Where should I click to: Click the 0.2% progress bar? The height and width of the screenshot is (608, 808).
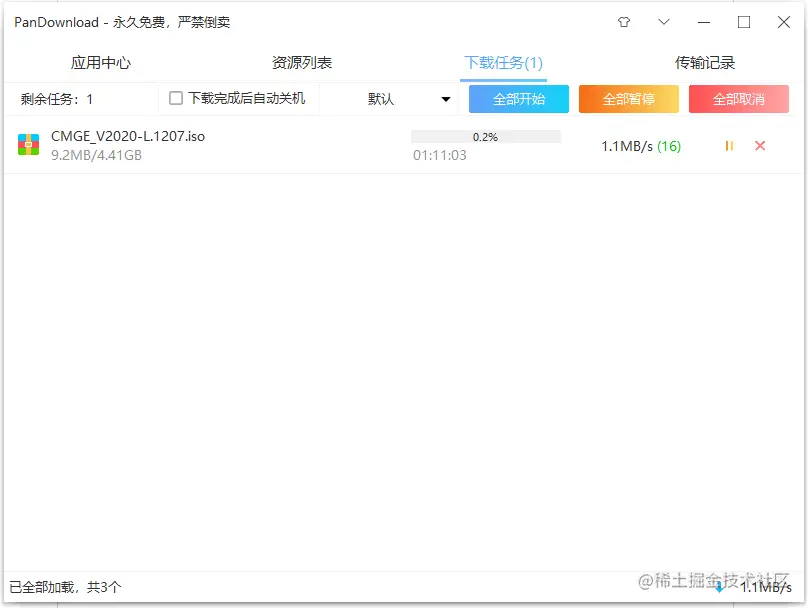(485, 136)
